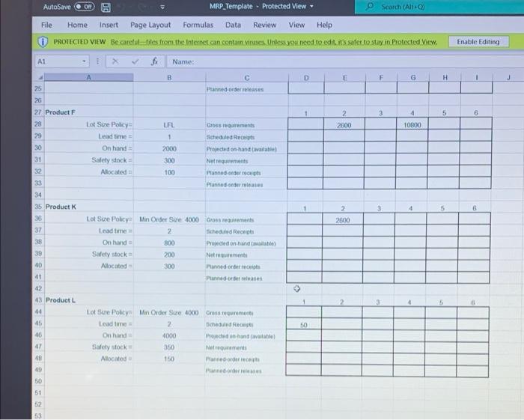Switch to the Page Layout tab
The height and width of the screenshot is (420, 524).
coord(150,25)
